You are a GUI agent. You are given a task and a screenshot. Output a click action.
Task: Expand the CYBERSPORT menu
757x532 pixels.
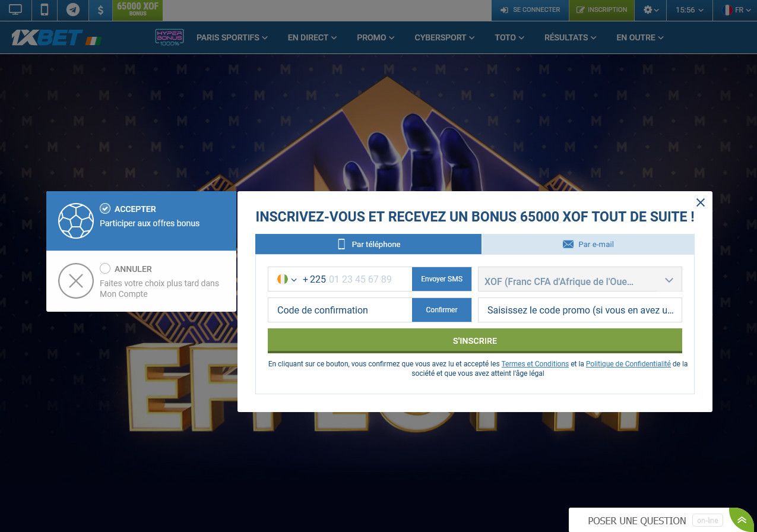point(444,37)
